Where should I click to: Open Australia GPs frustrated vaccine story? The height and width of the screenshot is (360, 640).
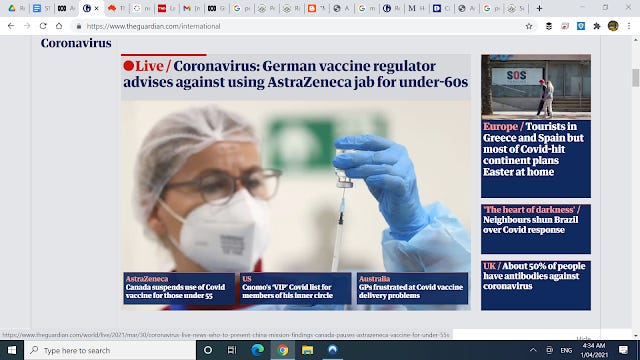412,288
